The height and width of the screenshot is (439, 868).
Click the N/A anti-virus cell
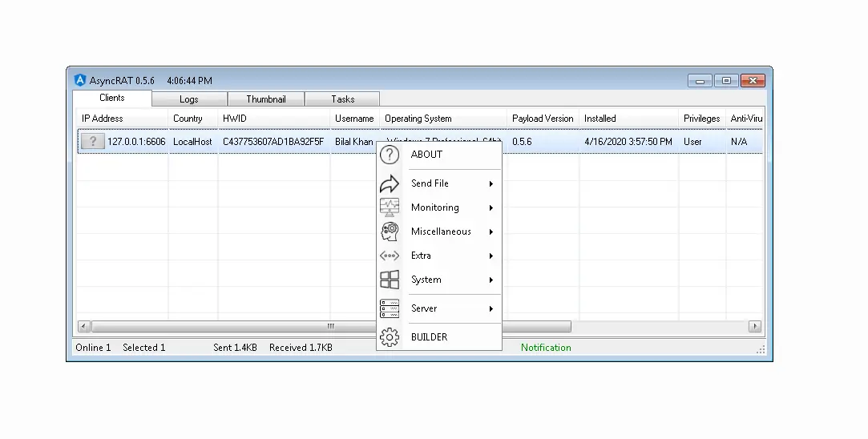click(x=739, y=142)
